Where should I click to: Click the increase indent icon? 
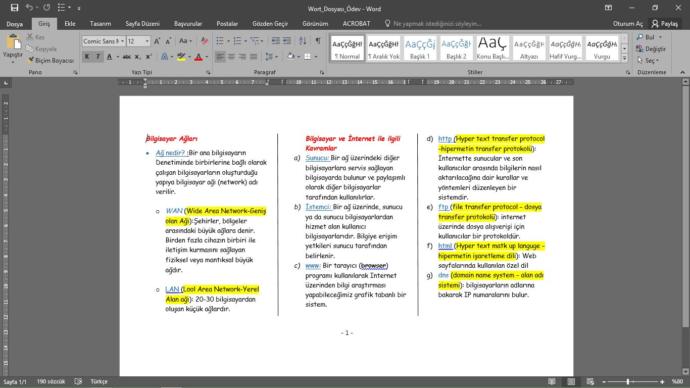point(286,41)
